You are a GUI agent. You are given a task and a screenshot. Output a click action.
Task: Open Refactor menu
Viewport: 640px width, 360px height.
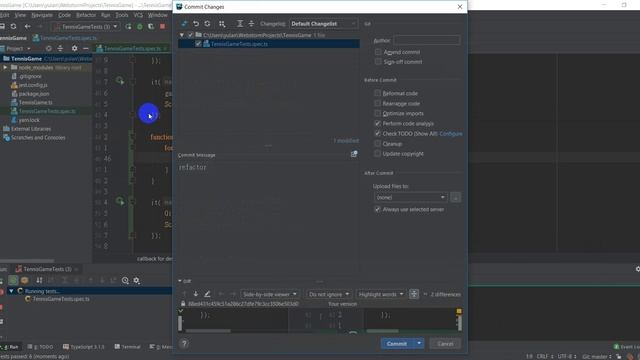(x=86, y=15)
